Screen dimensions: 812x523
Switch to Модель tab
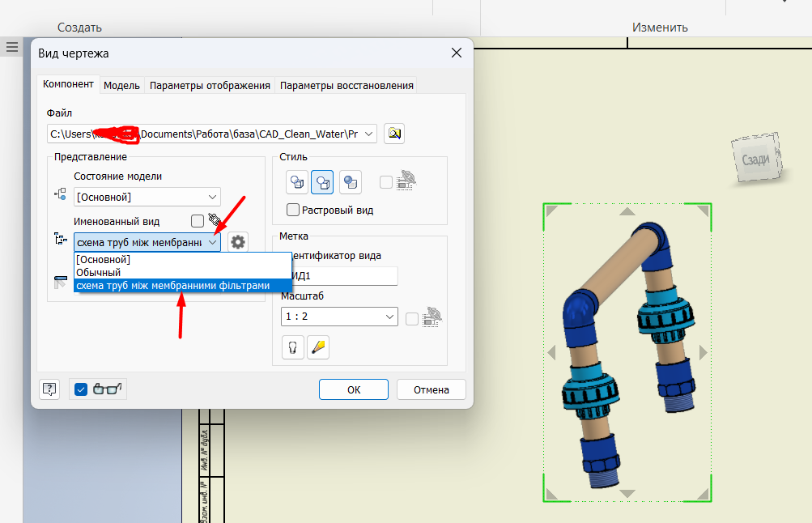tap(121, 86)
